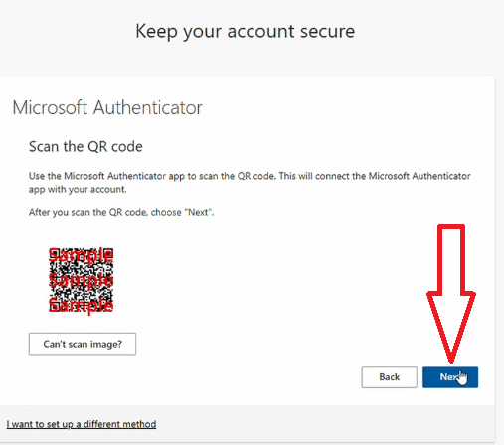Click the quoted word "Next" in the instructions
The width and height of the screenshot is (504, 445).
pyautogui.click(x=198, y=212)
